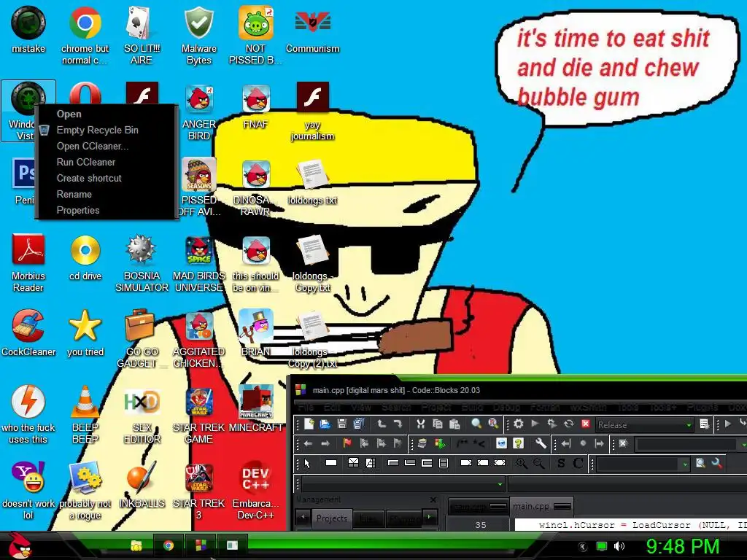Click New file icon in Code::Blocks toolbar
747x560 pixels.
(x=309, y=424)
